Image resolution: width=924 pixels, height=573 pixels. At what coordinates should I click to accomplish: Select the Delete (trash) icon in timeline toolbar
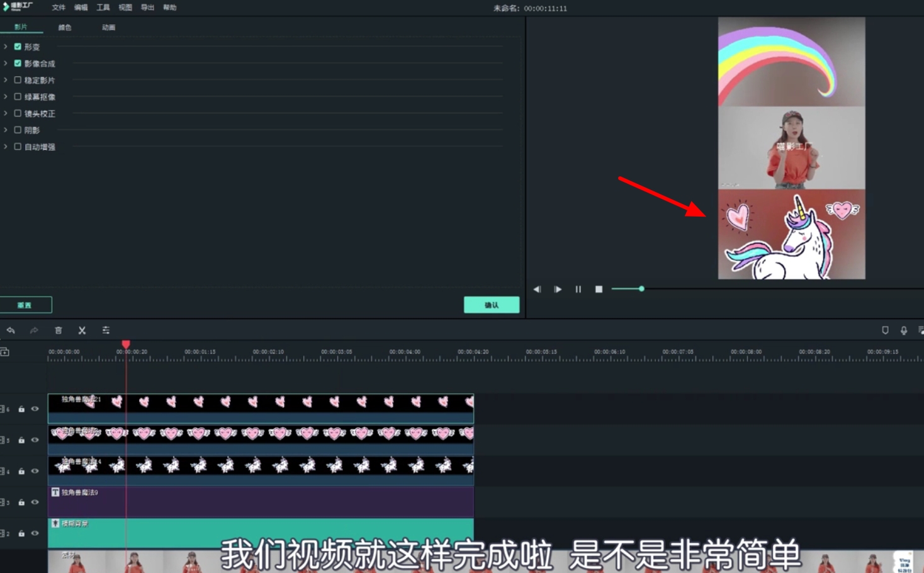click(x=59, y=330)
